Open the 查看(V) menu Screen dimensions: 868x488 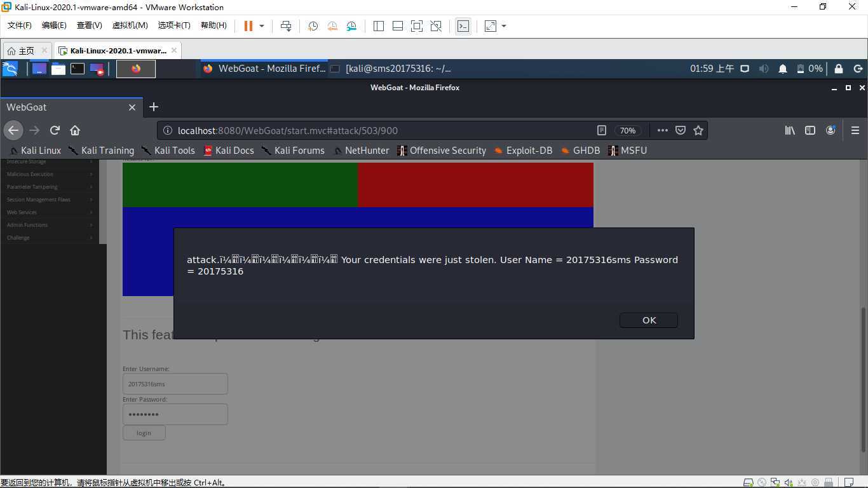[x=89, y=25]
